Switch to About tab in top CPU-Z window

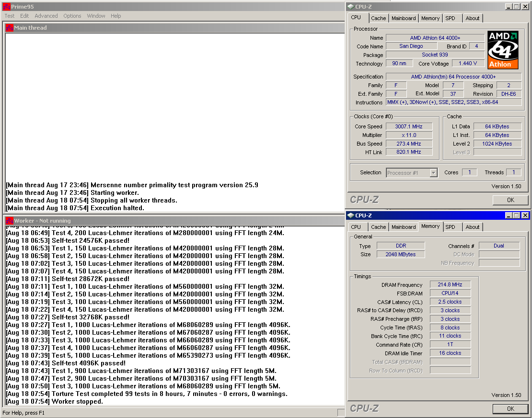pos(472,18)
